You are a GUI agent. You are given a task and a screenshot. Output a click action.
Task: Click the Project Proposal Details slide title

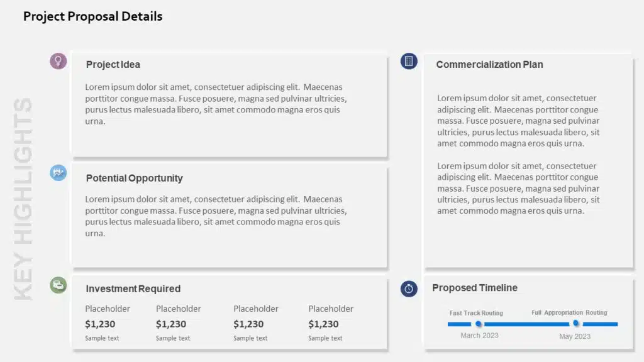92,17
